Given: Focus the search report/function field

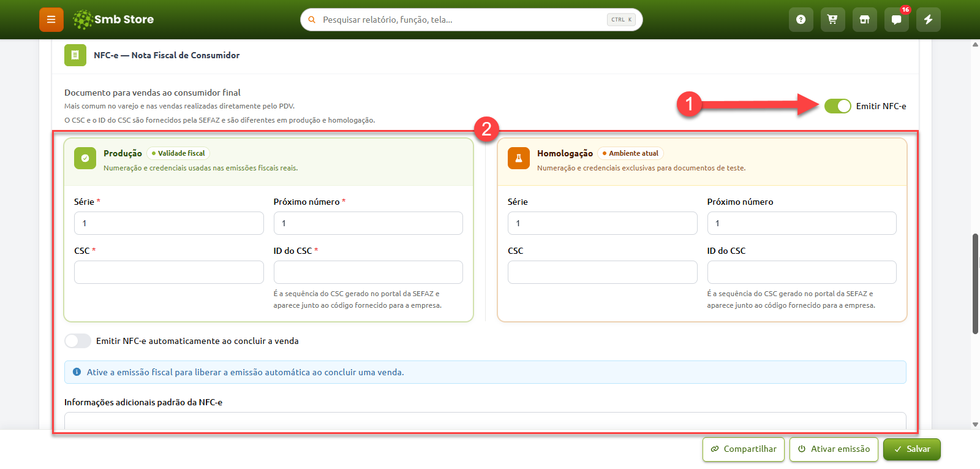Looking at the screenshot, I should [472, 20].
